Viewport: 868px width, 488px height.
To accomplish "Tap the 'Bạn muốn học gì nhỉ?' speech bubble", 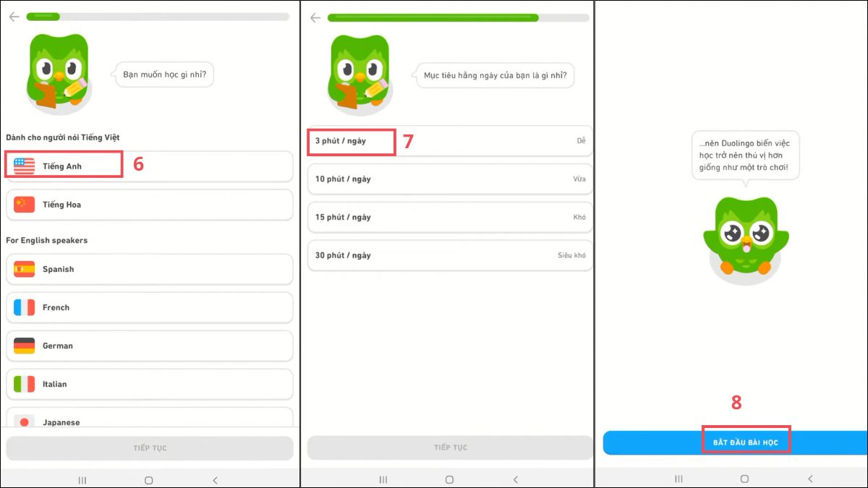I will (165, 74).
